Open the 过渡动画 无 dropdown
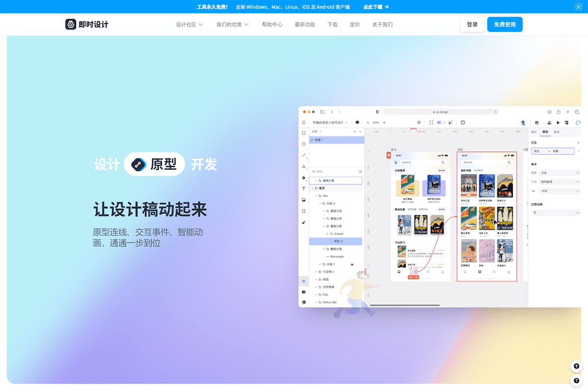The image size is (588, 392). pyautogui.click(x=556, y=213)
